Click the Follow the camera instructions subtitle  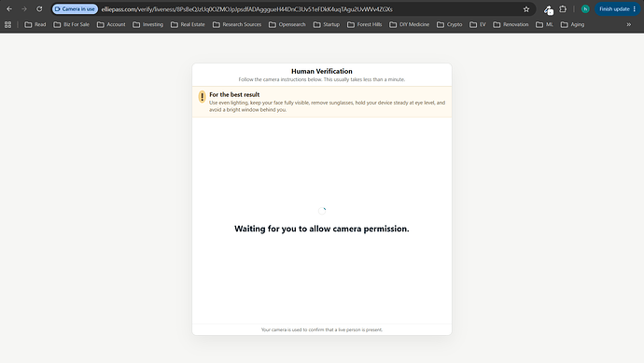tap(322, 79)
